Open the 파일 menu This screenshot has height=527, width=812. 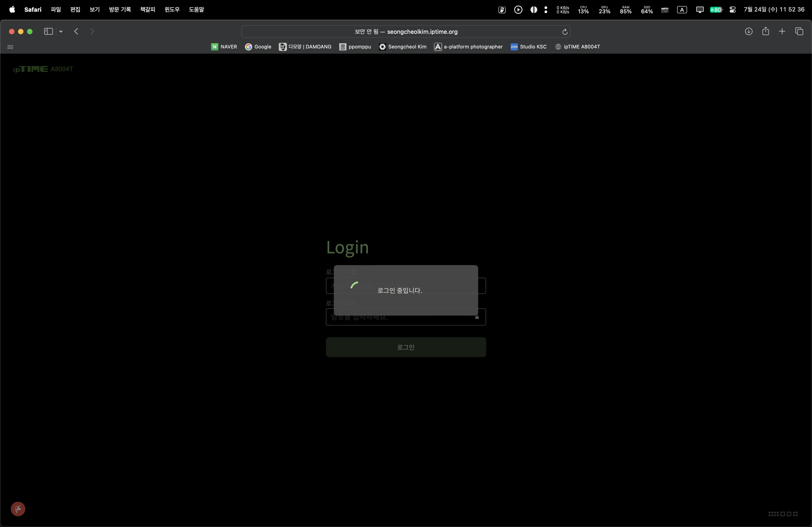(x=56, y=9)
